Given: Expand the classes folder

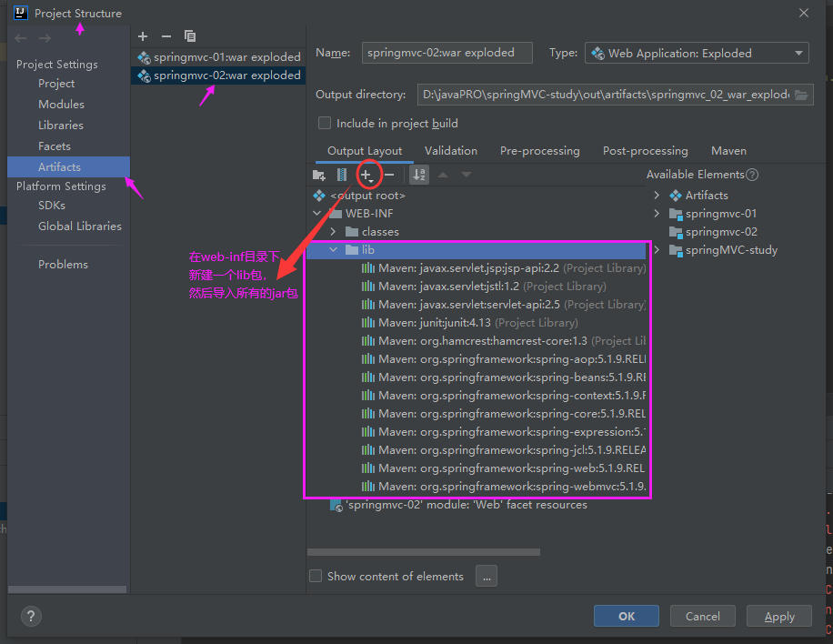Looking at the screenshot, I should tap(333, 232).
